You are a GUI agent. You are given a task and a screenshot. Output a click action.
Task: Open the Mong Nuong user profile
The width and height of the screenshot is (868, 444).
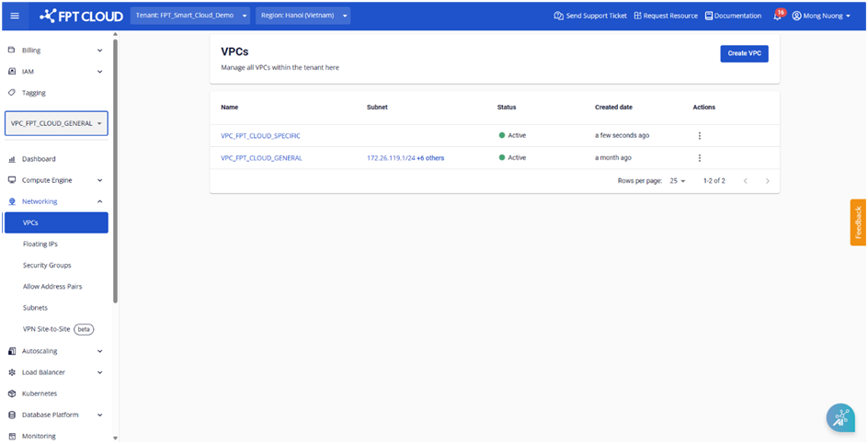click(822, 16)
